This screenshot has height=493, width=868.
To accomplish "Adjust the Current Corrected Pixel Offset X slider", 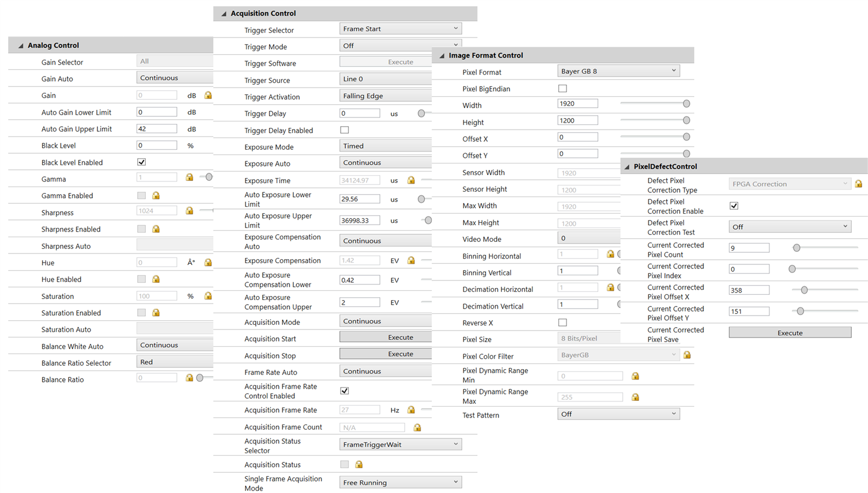I will coord(804,290).
